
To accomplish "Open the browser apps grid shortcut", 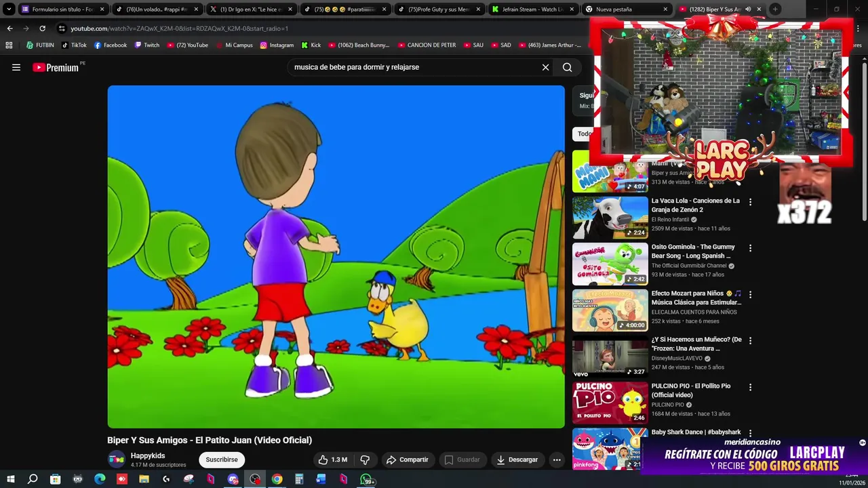I will (x=9, y=45).
